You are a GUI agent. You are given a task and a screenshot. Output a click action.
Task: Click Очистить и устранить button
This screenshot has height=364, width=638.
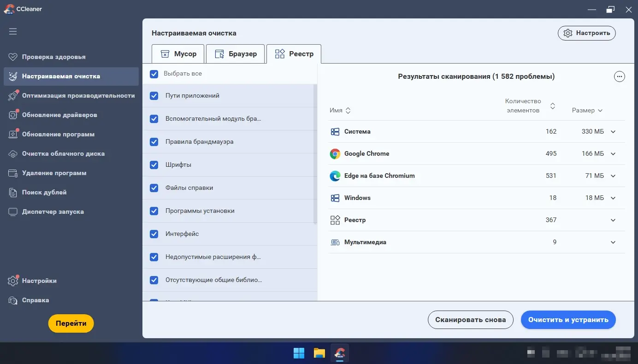[568, 320]
